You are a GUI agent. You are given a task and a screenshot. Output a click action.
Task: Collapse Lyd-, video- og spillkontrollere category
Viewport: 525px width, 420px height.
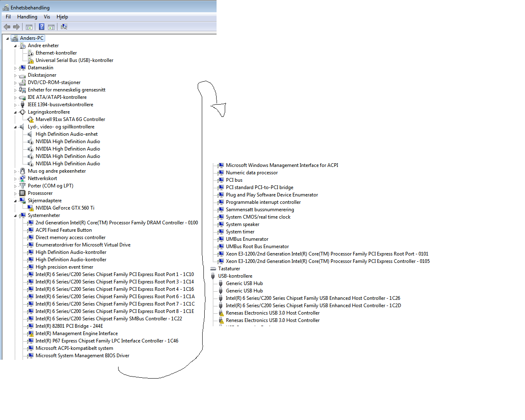[15, 127]
